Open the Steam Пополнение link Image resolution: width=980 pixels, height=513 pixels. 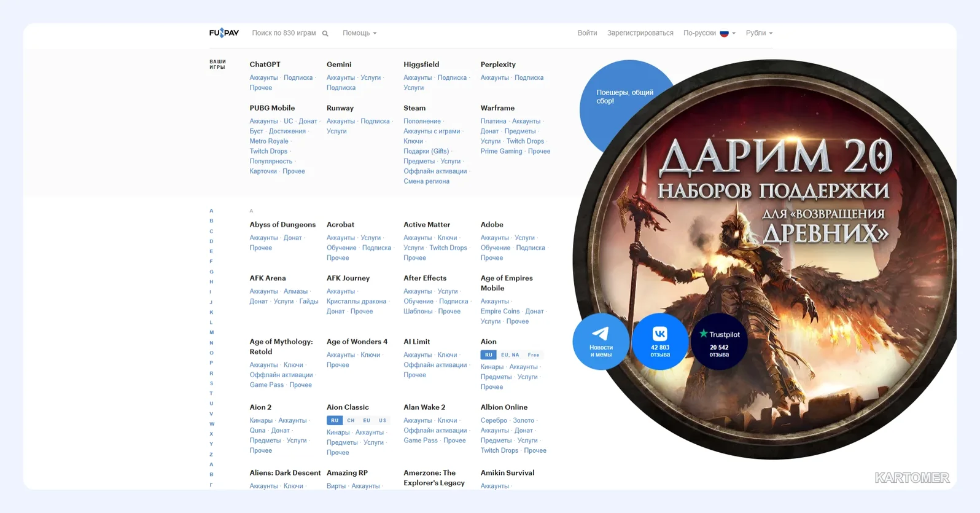pos(422,122)
